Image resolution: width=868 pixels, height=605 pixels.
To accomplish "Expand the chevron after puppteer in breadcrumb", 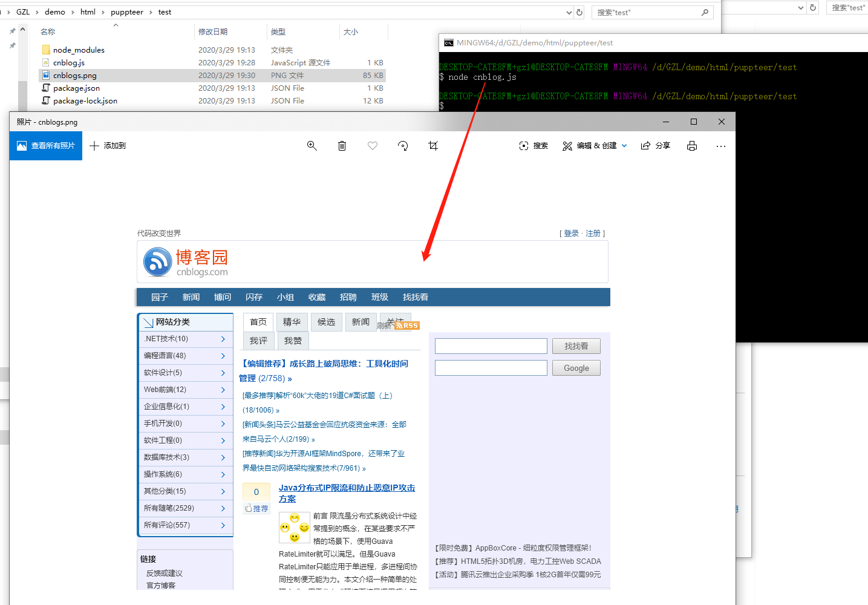I will pos(151,12).
